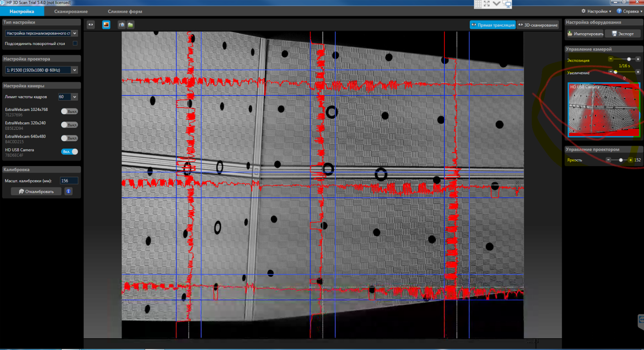Switch to the Сканирование tab
The height and width of the screenshot is (350, 644).
point(71,11)
